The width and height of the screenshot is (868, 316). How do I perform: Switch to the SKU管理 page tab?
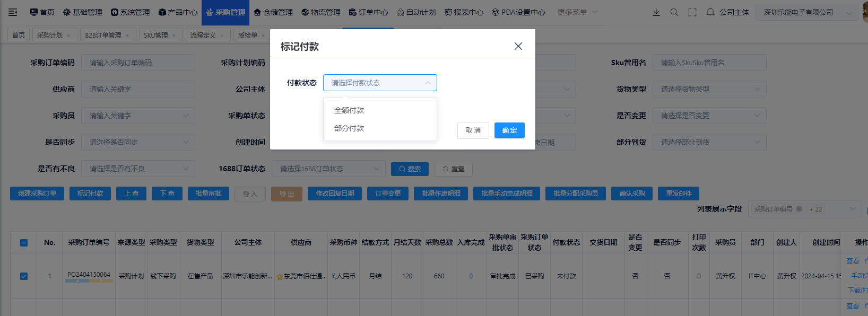[x=161, y=36]
